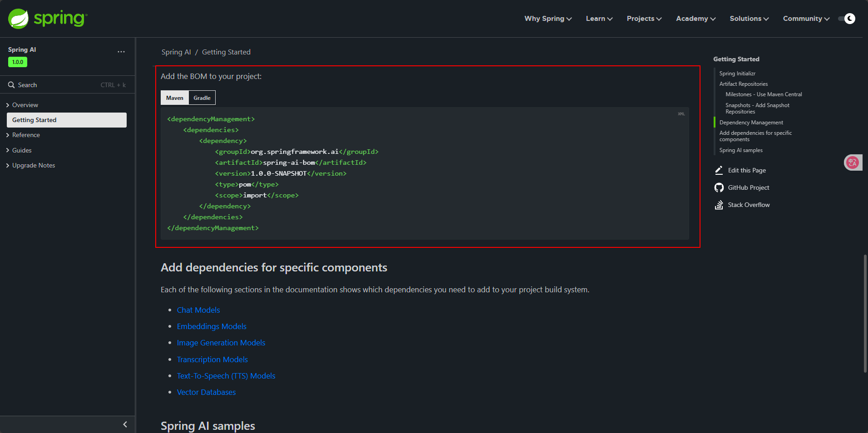Image resolution: width=868 pixels, height=433 pixels.
Task: Click the Edit this Page link text
Action: (x=747, y=170)
